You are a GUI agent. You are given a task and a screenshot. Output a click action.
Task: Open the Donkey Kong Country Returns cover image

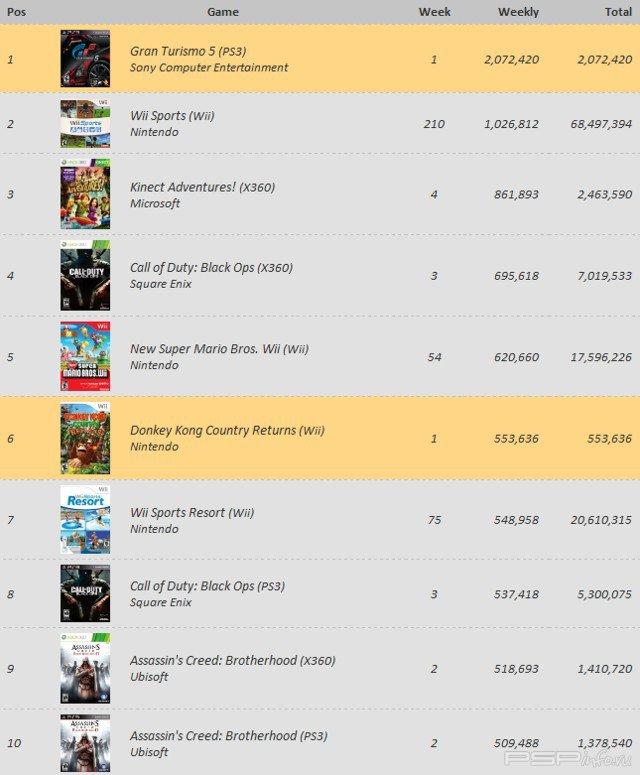click(85, 437)
